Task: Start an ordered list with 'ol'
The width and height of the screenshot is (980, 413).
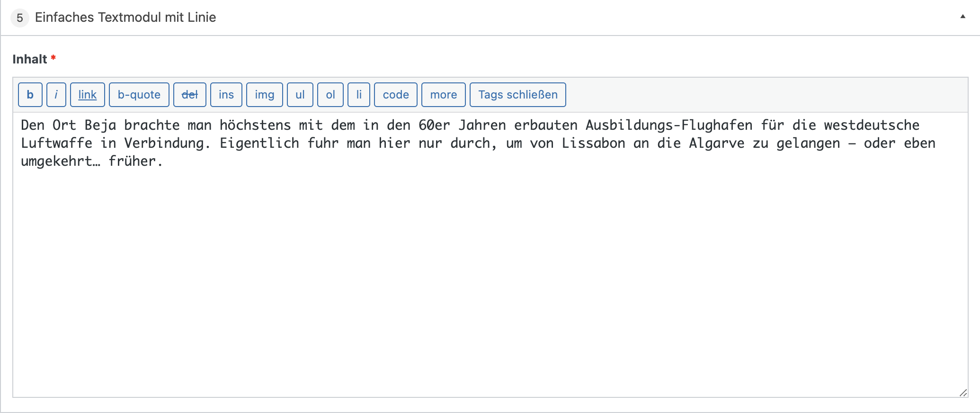Action: pyautogui.click(x=330, y=95)
